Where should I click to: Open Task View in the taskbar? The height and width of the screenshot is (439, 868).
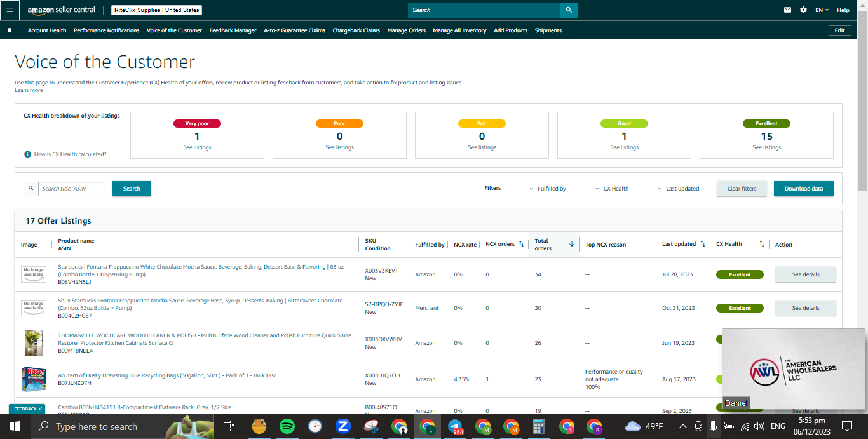click(229, 426)
